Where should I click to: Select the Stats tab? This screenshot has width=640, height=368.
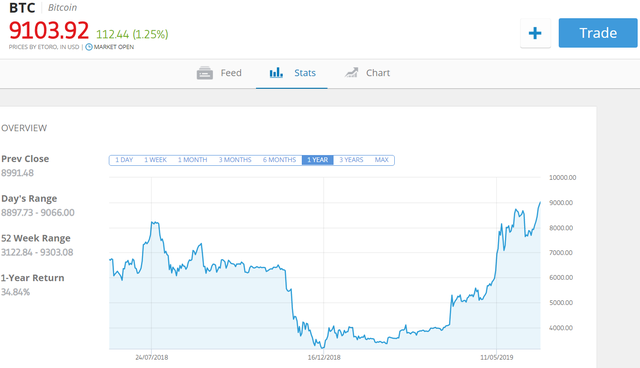tap(292, 73)
